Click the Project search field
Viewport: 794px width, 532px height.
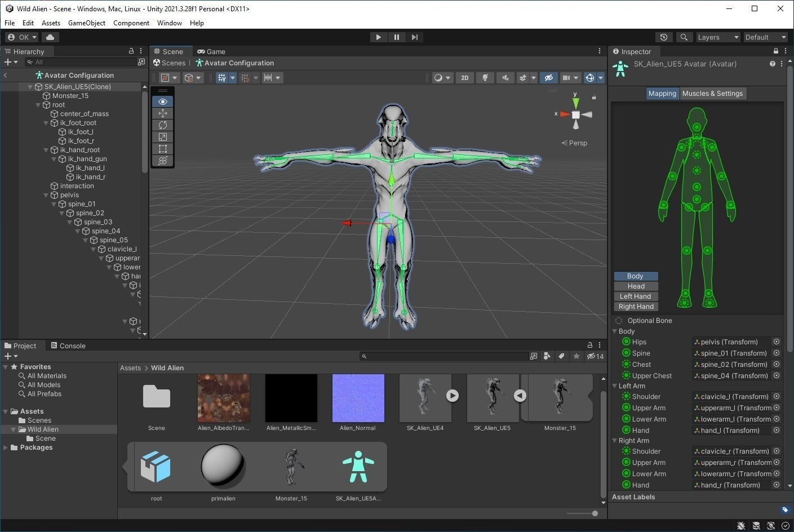click(445, 356)
